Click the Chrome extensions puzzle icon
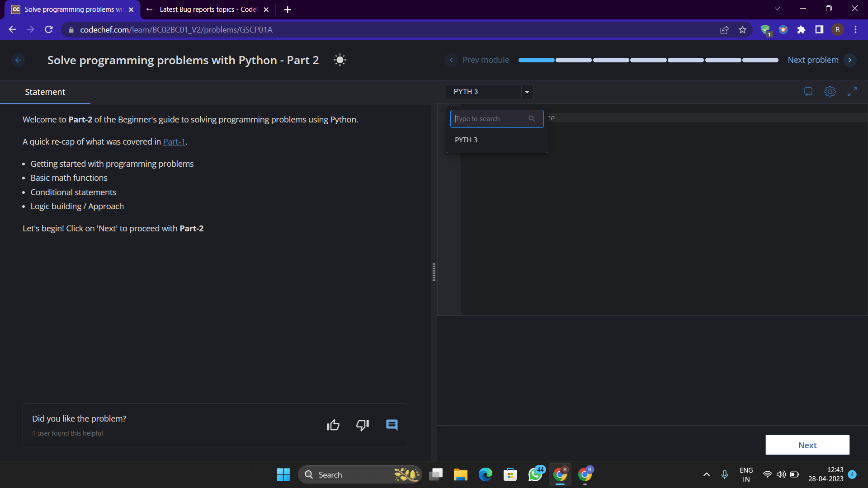The image size is (868, 488). point(801,30)
